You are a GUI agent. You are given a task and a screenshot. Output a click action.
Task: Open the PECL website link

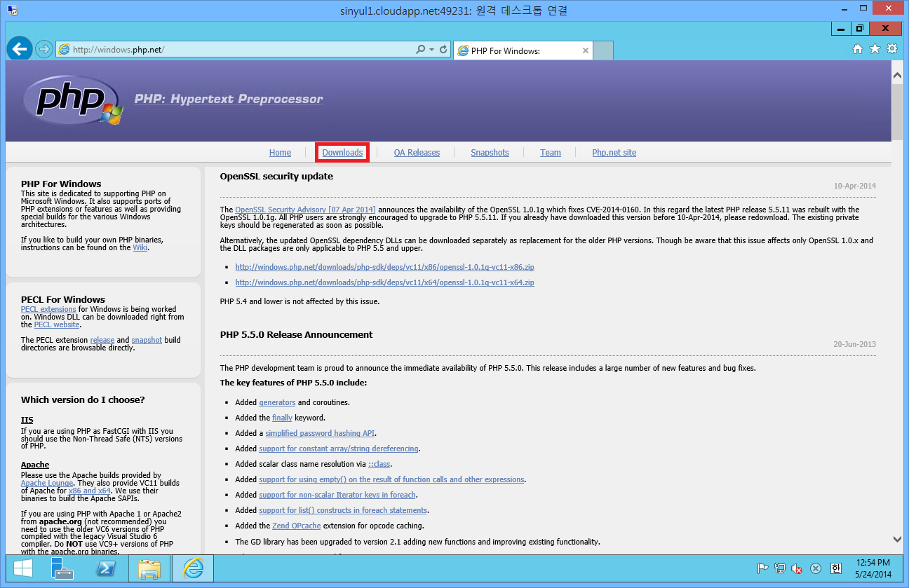pos(57,324)
